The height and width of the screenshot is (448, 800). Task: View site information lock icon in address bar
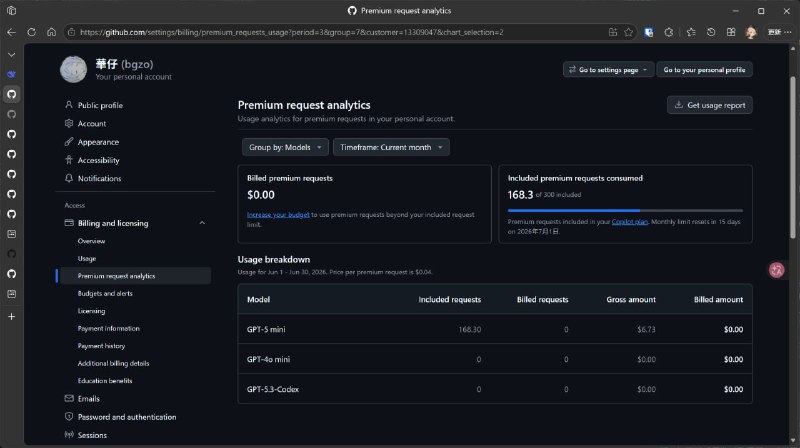tap(71, 32)
